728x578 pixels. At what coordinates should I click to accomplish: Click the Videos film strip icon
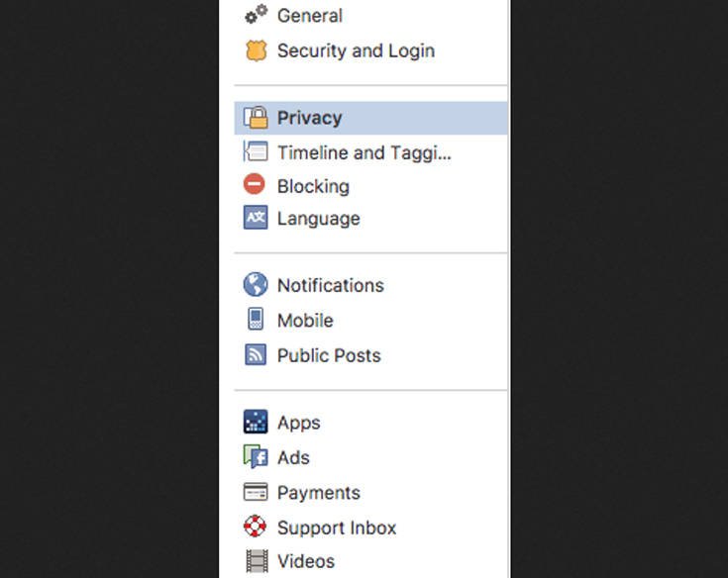coord(257,561)
